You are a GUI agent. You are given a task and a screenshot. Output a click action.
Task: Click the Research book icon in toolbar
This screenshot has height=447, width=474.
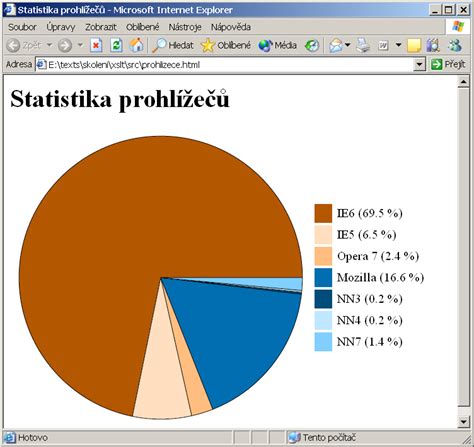click(x=433, y=45)
